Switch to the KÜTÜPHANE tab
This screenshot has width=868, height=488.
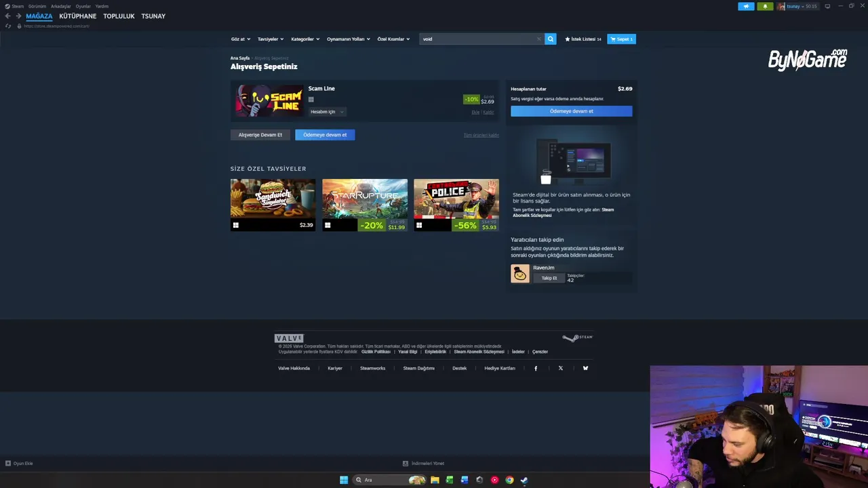pos(78,16)
